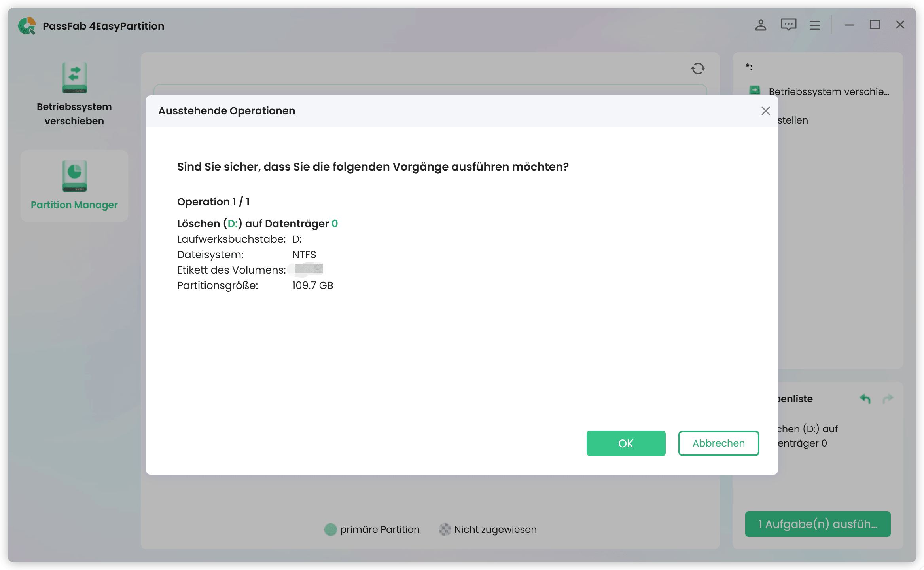924x570 pixels.
Task: Close the Ausstehende Operationen dialog
Action: (765, 111)
